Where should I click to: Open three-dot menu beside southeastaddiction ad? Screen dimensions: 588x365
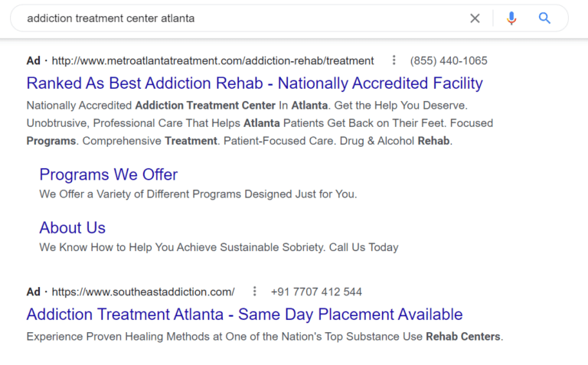tap(255, 292)
